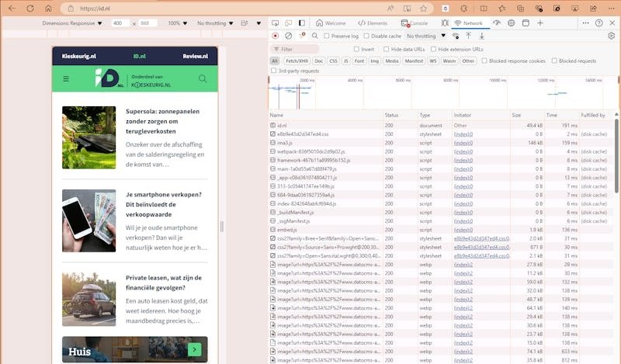
Task: Open the Review.nl link on webpage
Action: click(196, 56)
